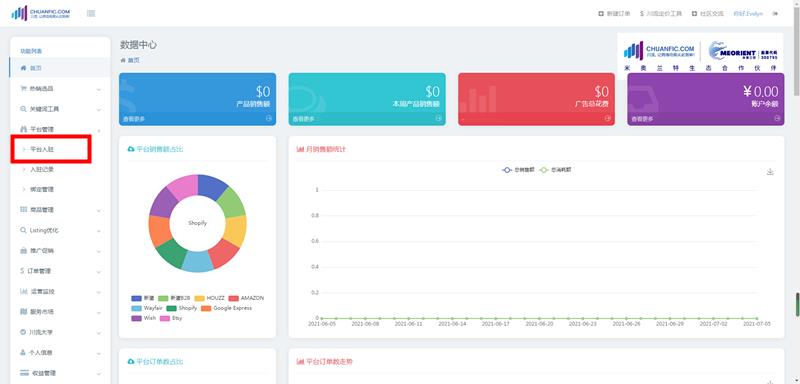Click the binoculars icon for 平台管理
The height and width of the screenshot is (384, 800).
(23, 130)
